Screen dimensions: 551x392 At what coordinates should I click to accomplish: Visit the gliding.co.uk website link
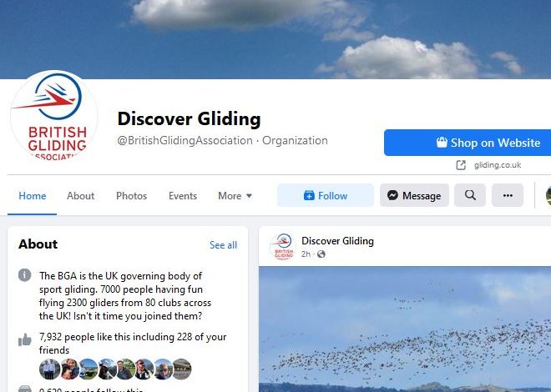point(498,165)
